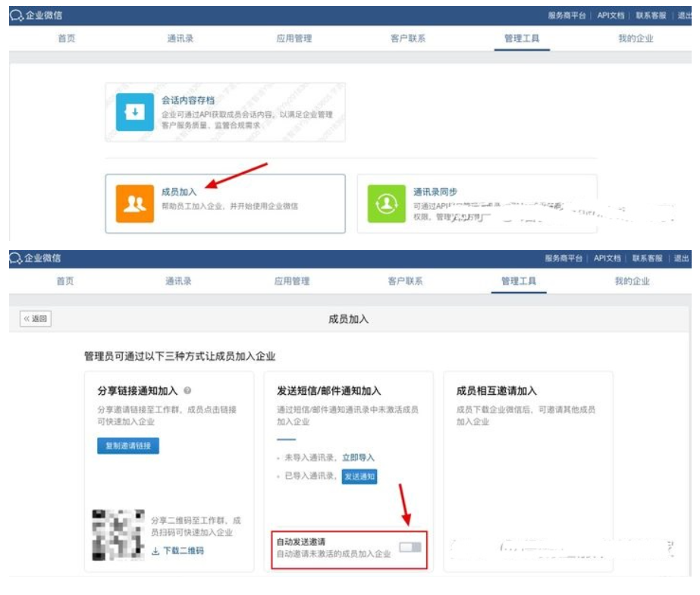The image size is (700, 595).
Task: Click the green 通讯录同步 sync icon
Action: click(x=387, y=203)
